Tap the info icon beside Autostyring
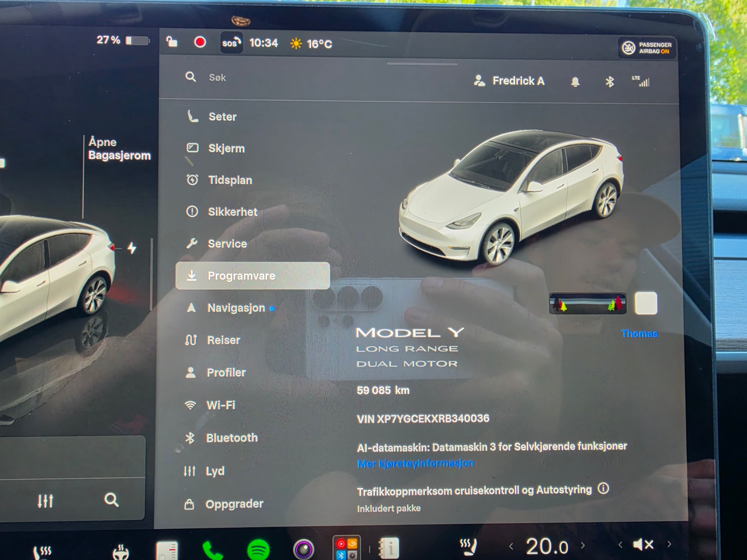 pos(604,489)
